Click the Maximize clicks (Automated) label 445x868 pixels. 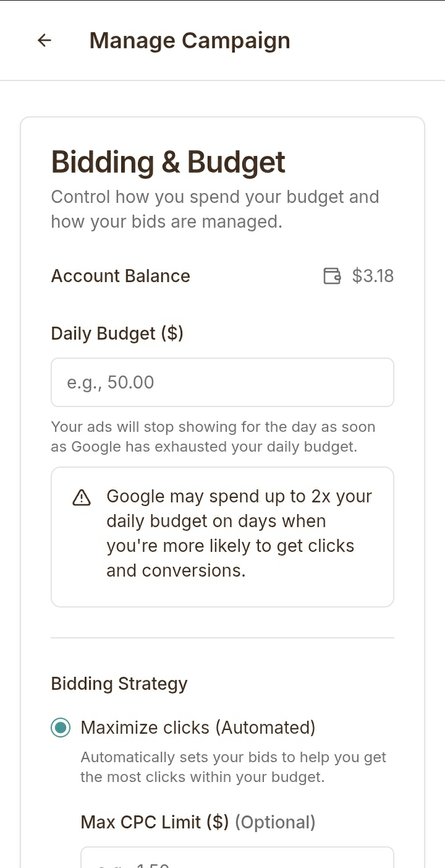point(198,728)
